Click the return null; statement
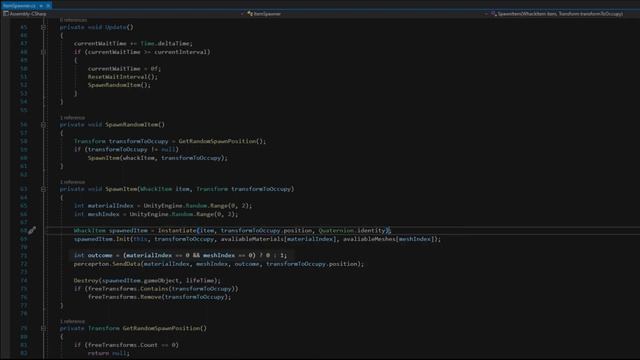Viewport: 640px width, 360px height. pyautogui.click(x=109, y=353)
